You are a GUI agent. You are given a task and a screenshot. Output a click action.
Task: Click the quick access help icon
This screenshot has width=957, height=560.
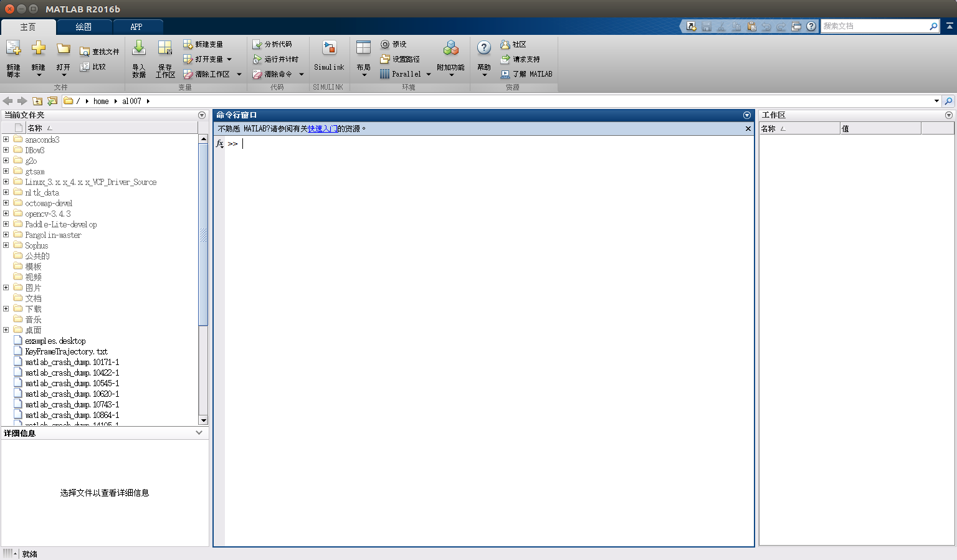coord(811,26)
